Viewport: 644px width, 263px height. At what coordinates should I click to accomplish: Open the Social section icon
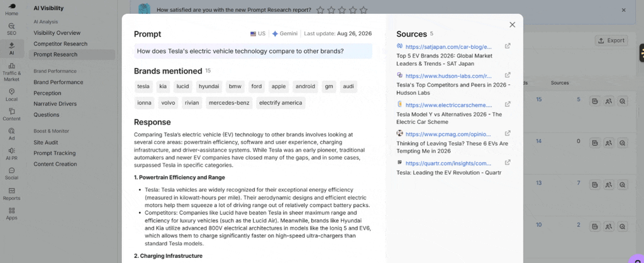pos(11,174)
